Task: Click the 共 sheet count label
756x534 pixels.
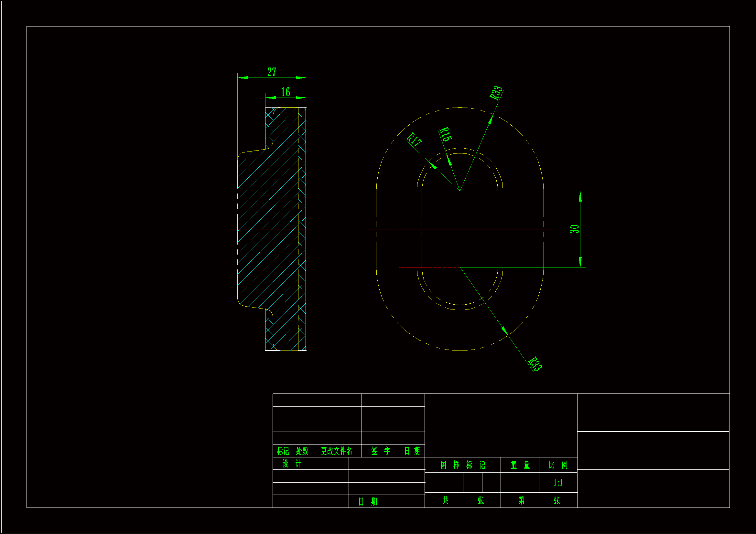Action: [445, 500]
